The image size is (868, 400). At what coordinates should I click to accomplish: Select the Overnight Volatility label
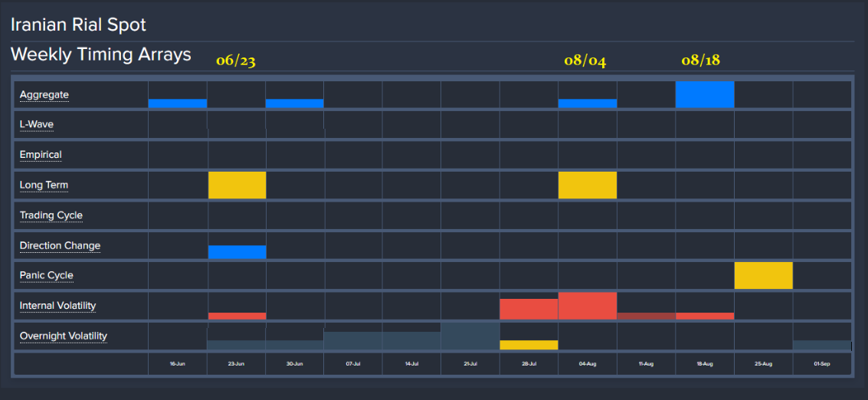[63, 336]
